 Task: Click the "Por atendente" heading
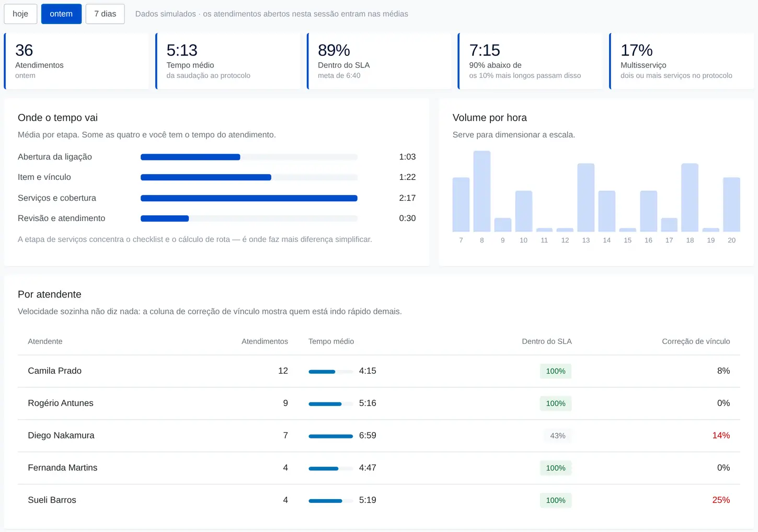click(50, 294)
